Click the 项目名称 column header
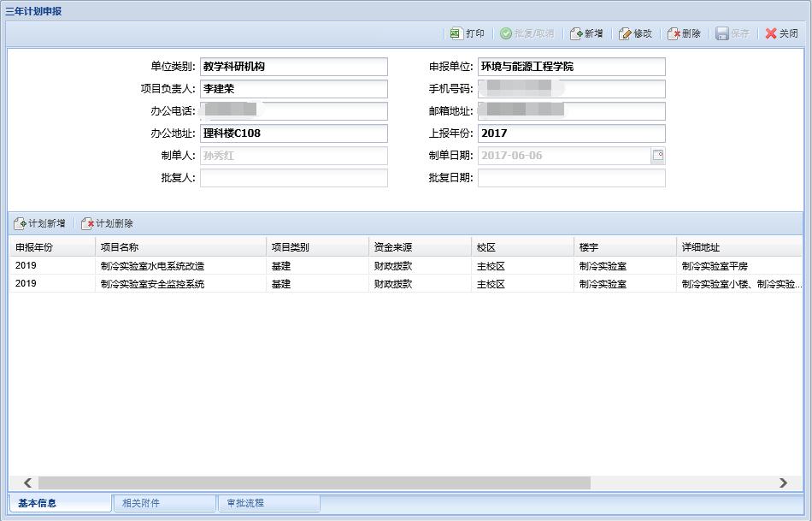Viewport: 812px width, 521px height. tap(179, 247)
